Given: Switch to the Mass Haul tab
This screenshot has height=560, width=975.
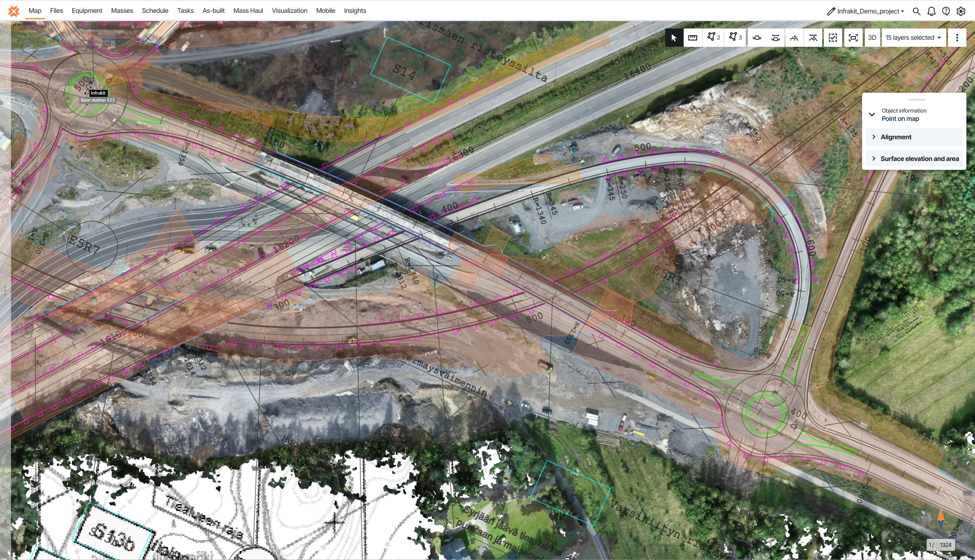Looking at the screenshot, I should 248,11.
